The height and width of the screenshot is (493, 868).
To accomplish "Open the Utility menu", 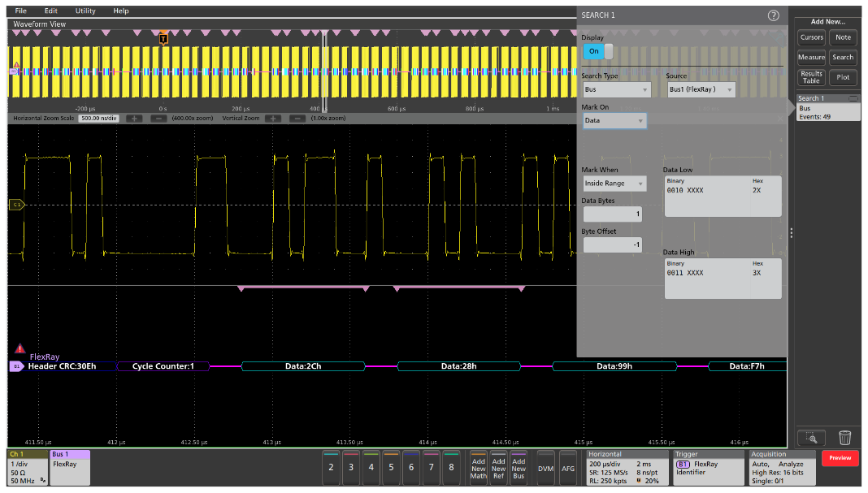I will [85, 11].
